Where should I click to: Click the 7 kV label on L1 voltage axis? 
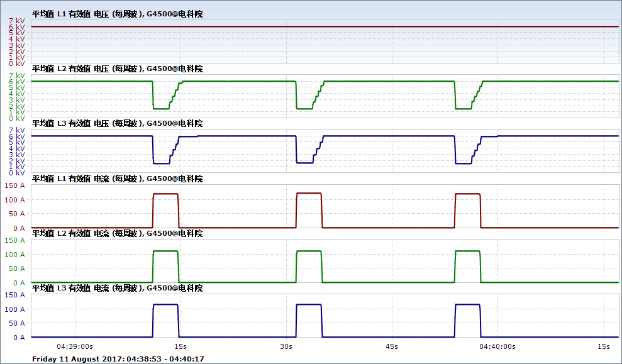coord(17,21)
